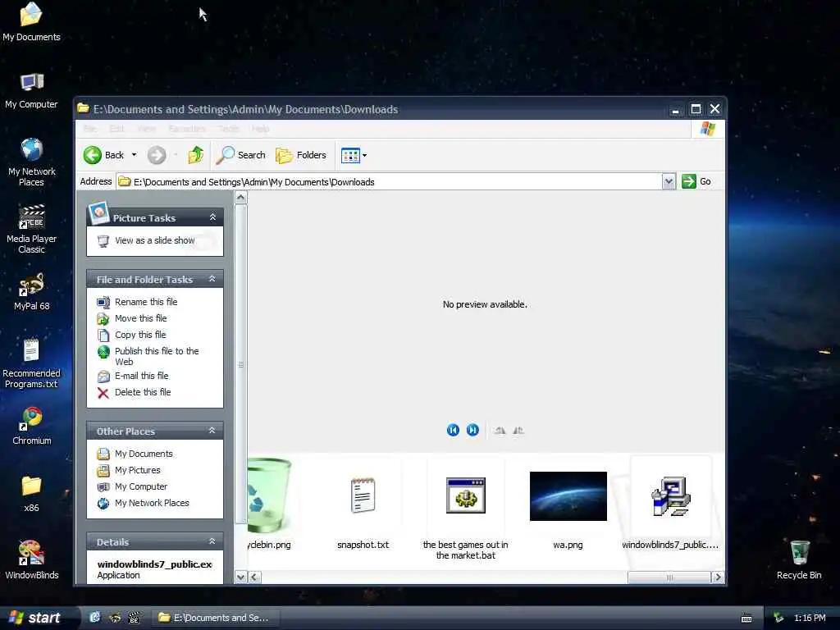Click the Internet Explorer quick launch icon
Screen dimensions: 840x630
(x=95, y=618)
